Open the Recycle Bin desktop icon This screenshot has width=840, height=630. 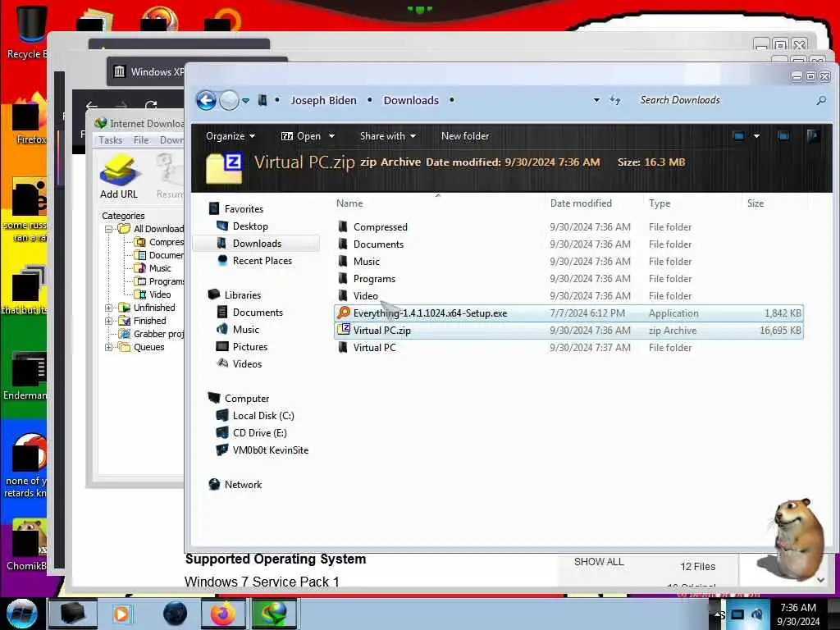(27, 32)
